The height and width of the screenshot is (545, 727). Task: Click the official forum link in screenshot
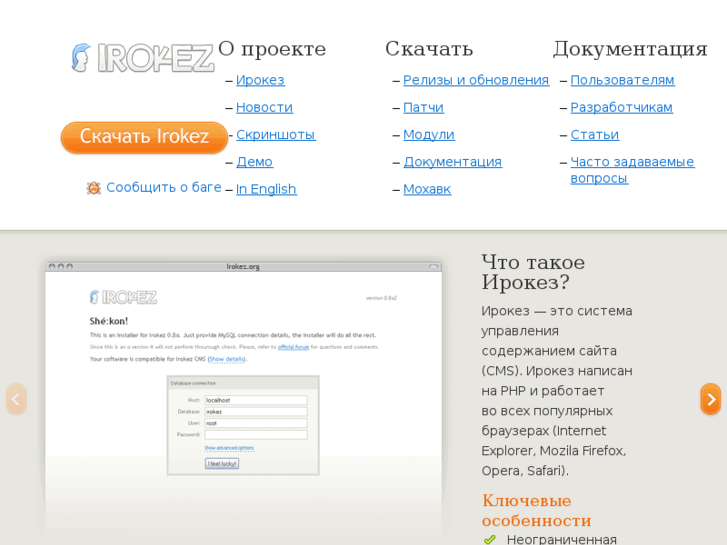293,347
